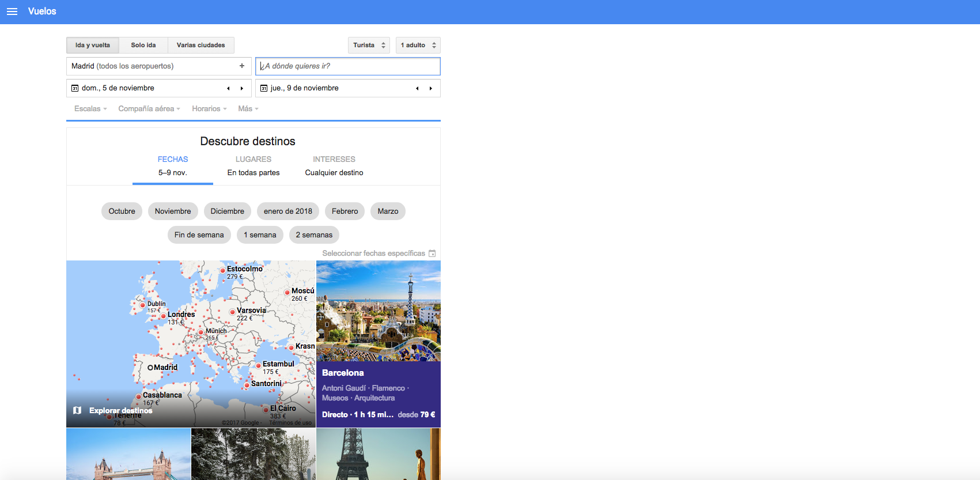Image resolution: width=980 pixels, height=480 pixels.
Task: Click calendar icon beside Seleccionar fechas específicas
Action: coord(432,254)
